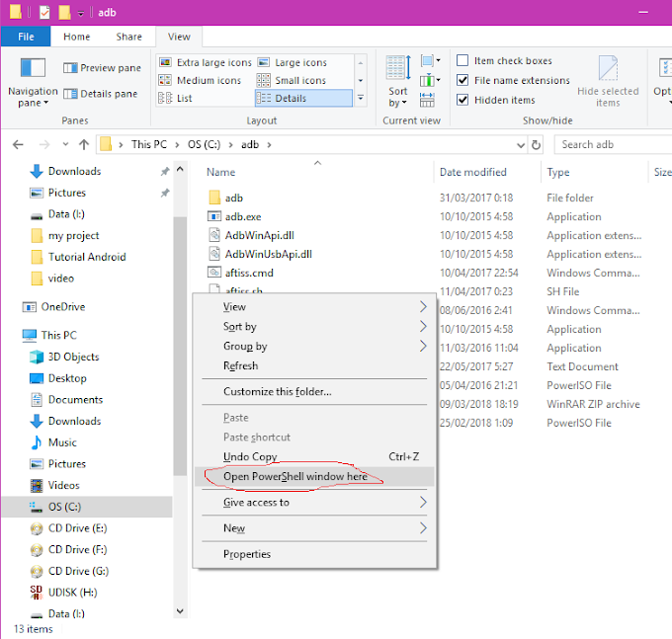
Task: Select the adb.exe file
Action: 242,216
